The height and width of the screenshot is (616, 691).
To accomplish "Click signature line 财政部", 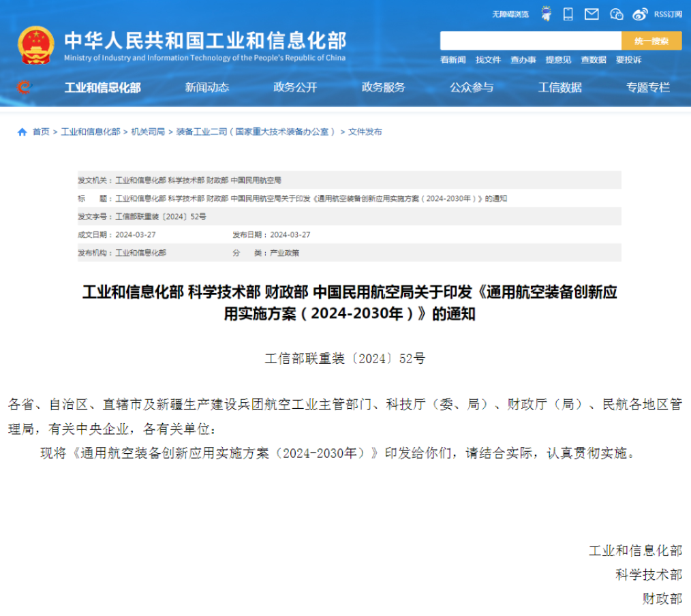I will (662, 598).
